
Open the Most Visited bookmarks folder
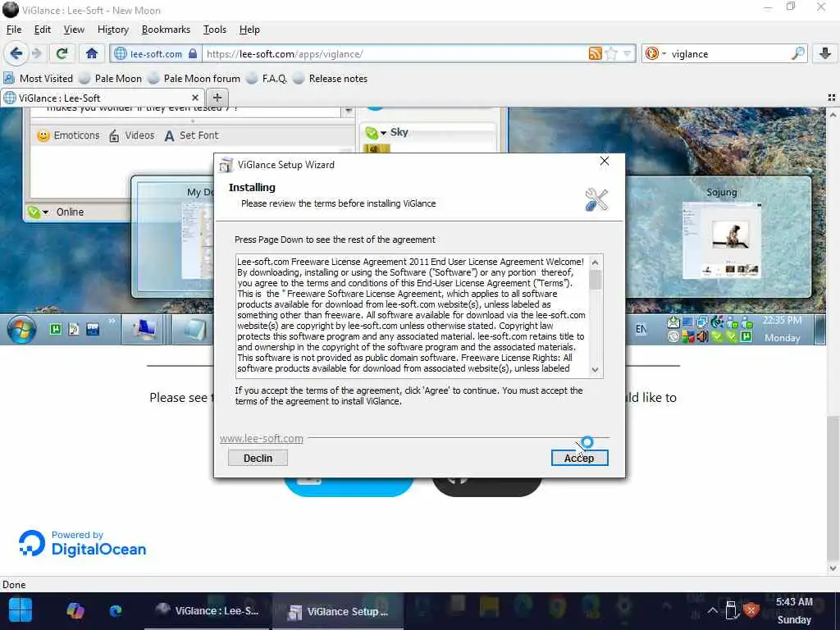click(x=38, y=78)
